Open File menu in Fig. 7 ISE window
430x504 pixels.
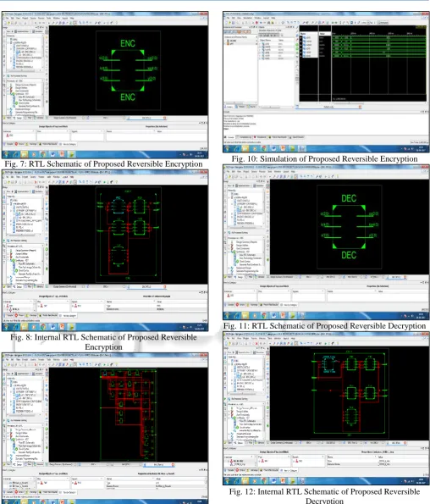click(x=7, y=19)
